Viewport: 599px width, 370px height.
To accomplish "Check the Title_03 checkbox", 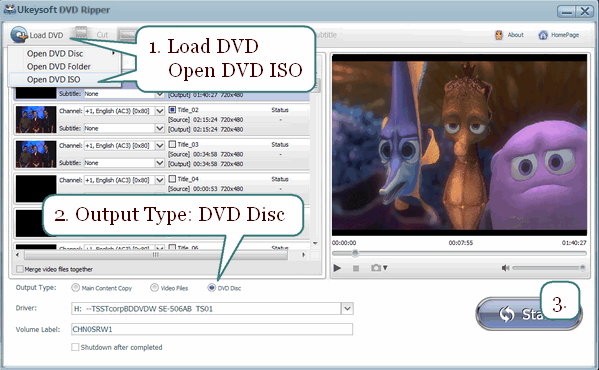I will (172, 144).
